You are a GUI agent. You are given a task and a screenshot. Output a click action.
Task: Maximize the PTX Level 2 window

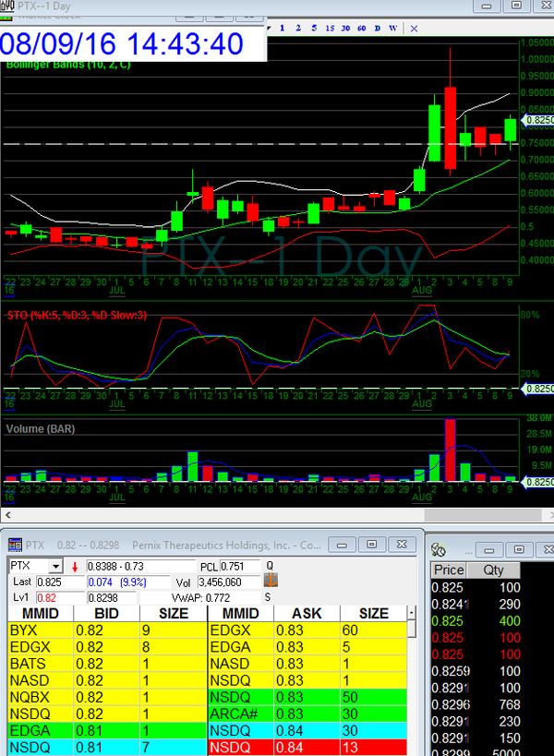(370, 545)
